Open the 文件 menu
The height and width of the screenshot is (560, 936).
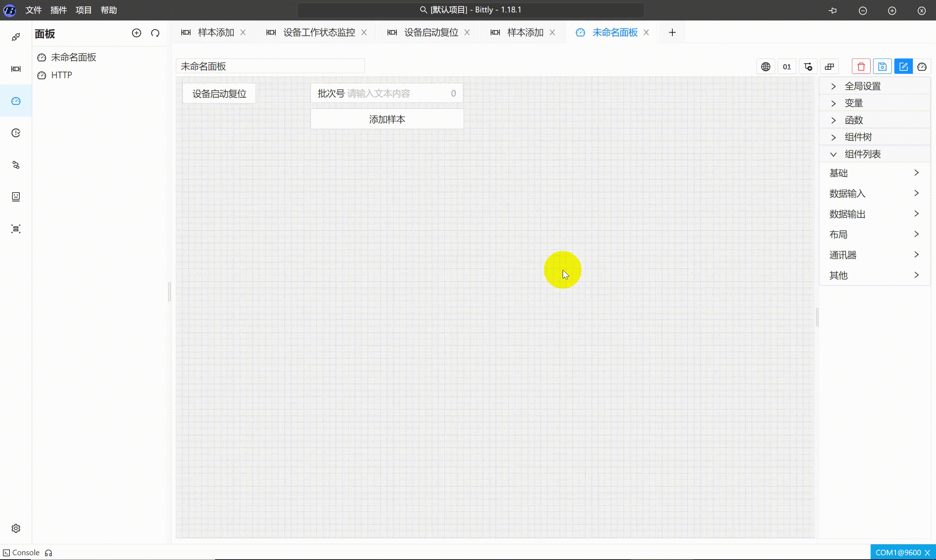click(x=33, y=10)
